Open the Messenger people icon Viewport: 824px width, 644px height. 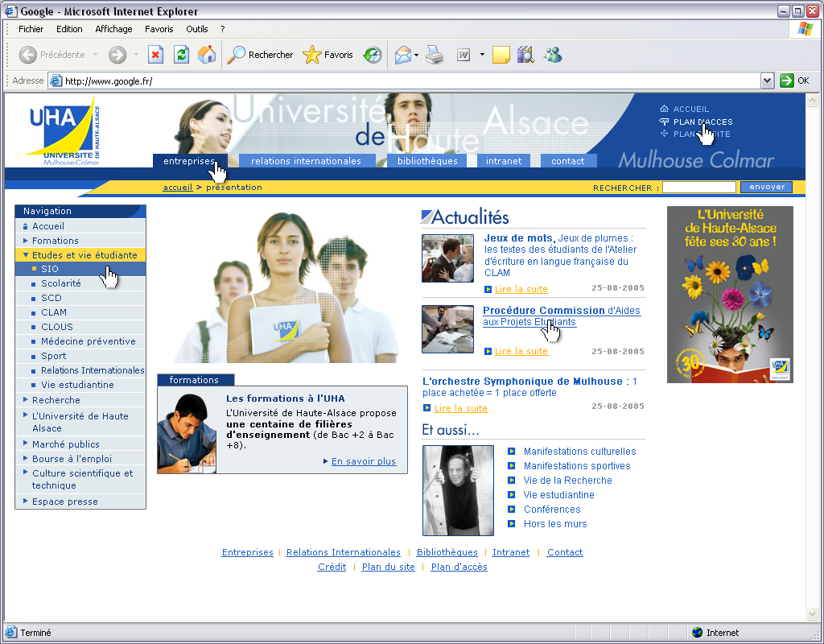pyautogui.click(x=552, y=55)
